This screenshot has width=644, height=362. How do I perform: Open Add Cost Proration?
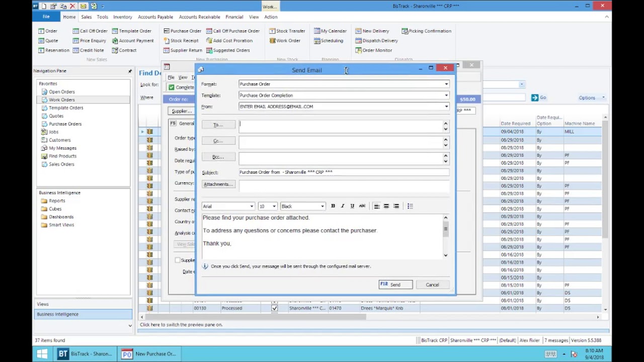229,41
